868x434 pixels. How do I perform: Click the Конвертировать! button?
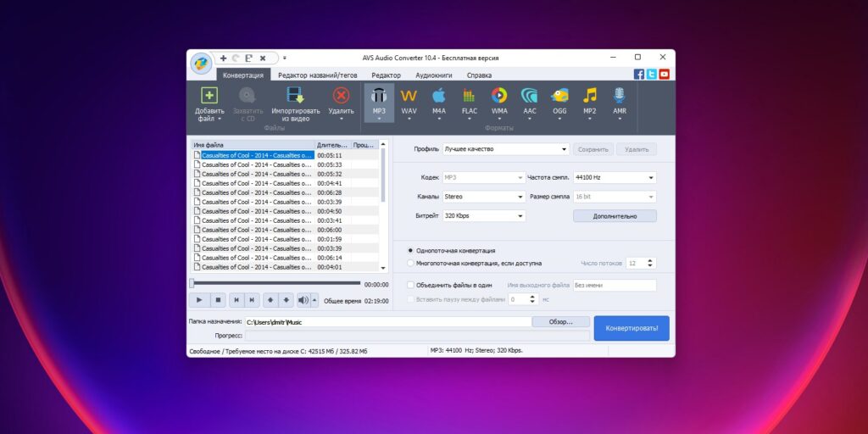click(x=632, y=328)
